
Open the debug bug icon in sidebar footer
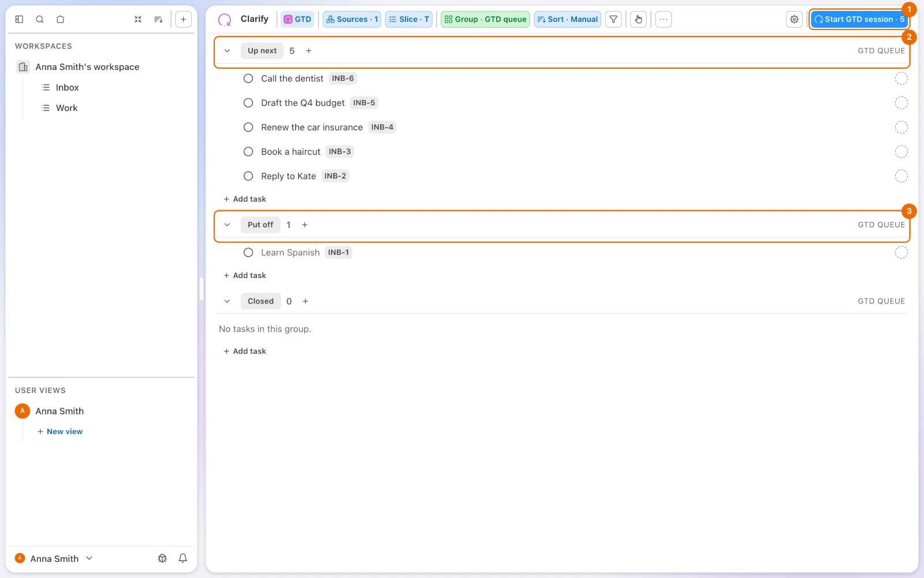162,558
